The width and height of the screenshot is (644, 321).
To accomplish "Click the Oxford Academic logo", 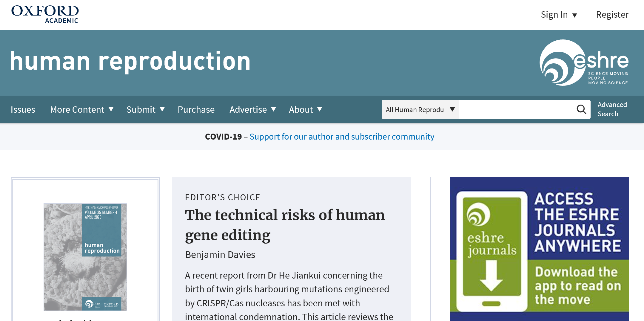I will point(45,14).
